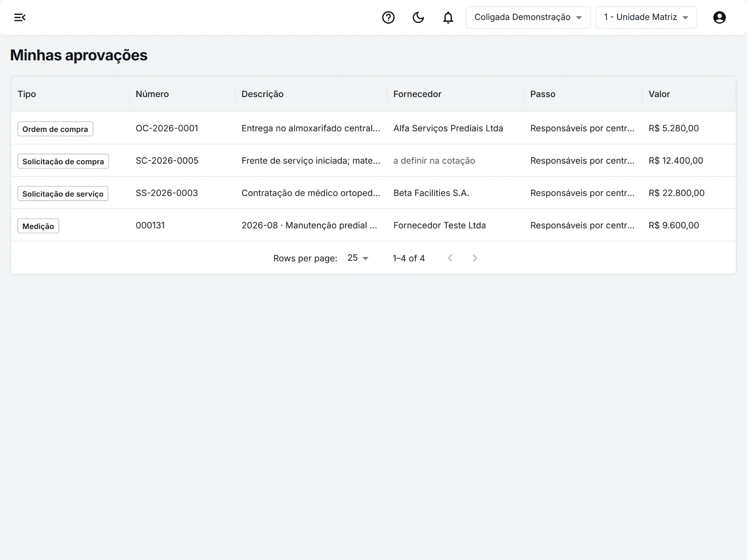Sort by the Valor column header
The width and height of the screenshot is (747, 560).
point(659,94)
